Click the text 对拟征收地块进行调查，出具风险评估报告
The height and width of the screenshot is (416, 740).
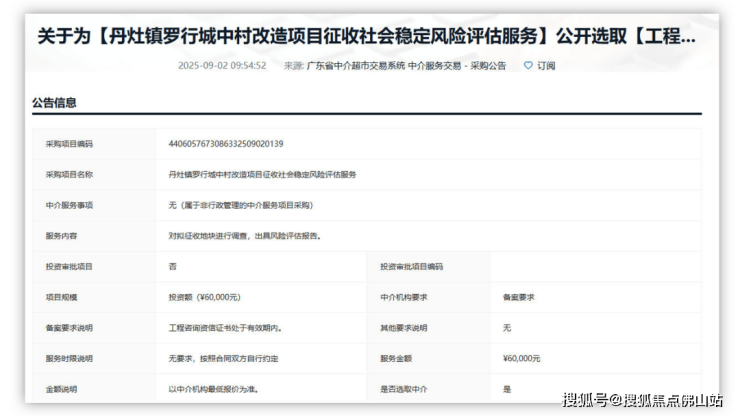[x=245, y=236]
